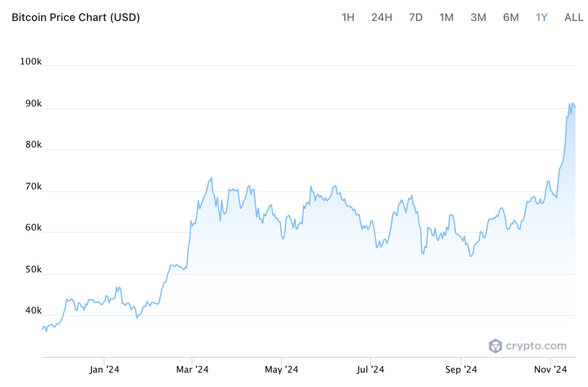The image size is (588, 387).
Task: Switch to the 3M range
Action: click(478, 17)
